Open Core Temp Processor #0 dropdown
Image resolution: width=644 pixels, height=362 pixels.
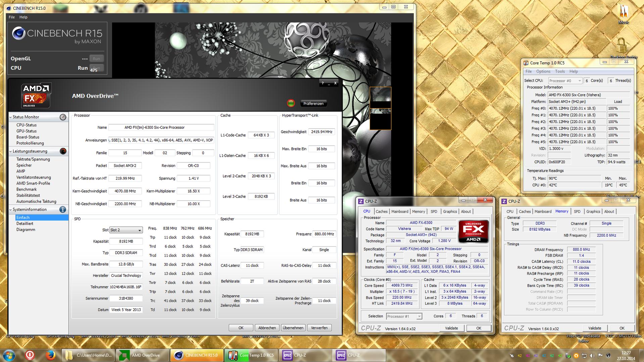565,81
